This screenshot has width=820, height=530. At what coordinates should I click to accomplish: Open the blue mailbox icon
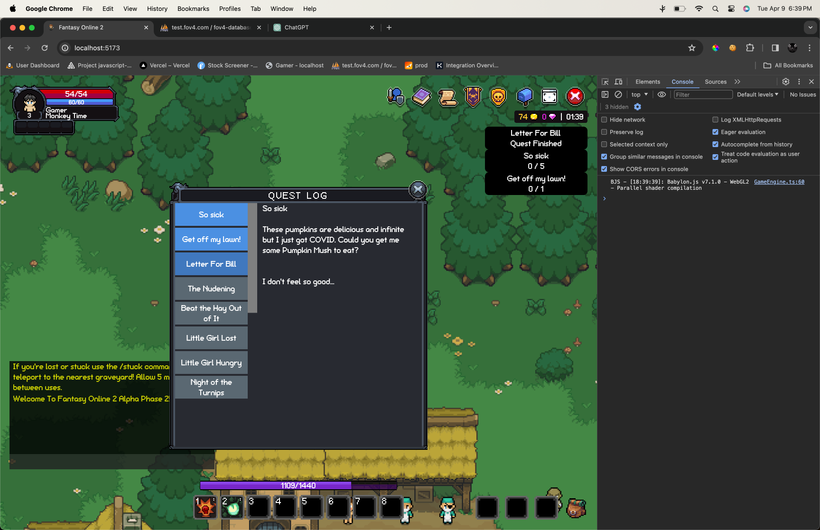[524, 97]
